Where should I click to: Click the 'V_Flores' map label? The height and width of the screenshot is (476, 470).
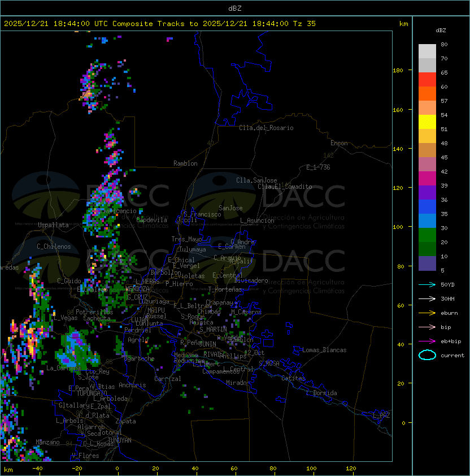85,456
